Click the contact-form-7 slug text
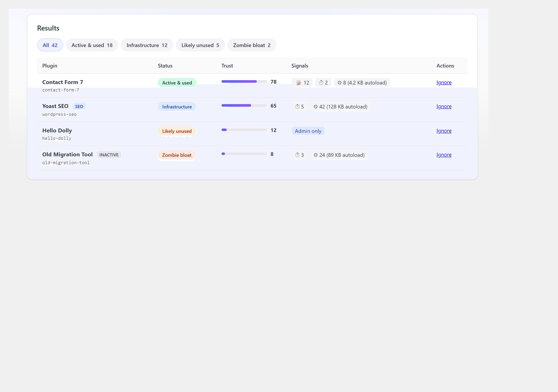This screenshot has height=392, width=558. click(61, 90)
